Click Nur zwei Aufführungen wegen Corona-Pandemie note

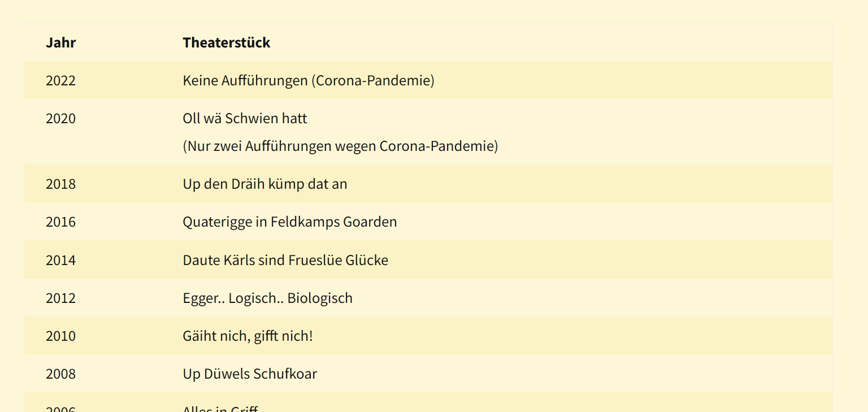pos(340,146)
